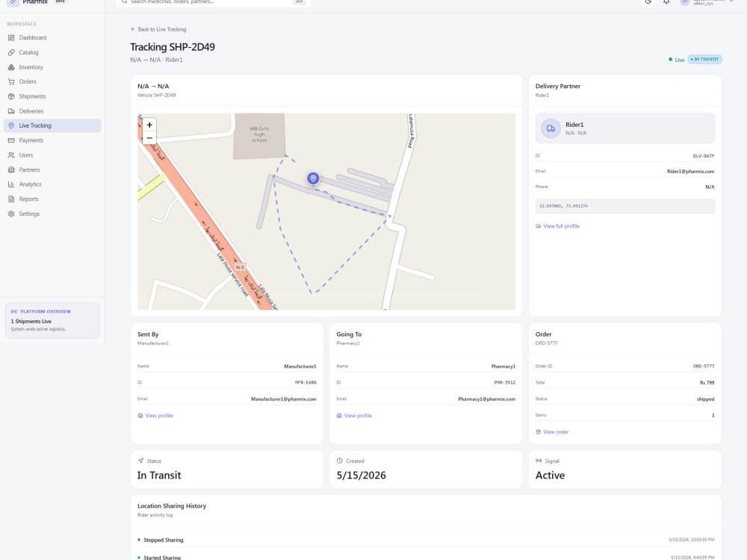This screenshot has width=747, height=560.
Task: Click Pharmacy1@pharmix.com email
Action: (486, 399)
